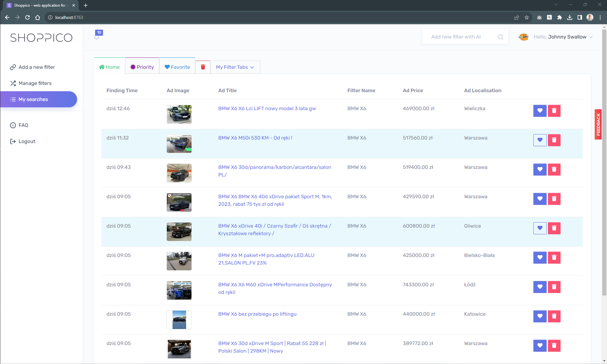
Task: Go back in the browser
Action: (x=7, y=17)
